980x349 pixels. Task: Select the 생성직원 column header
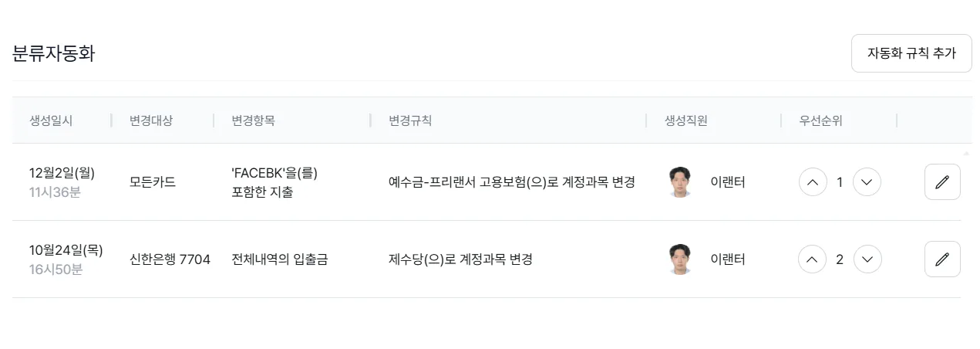686,120
